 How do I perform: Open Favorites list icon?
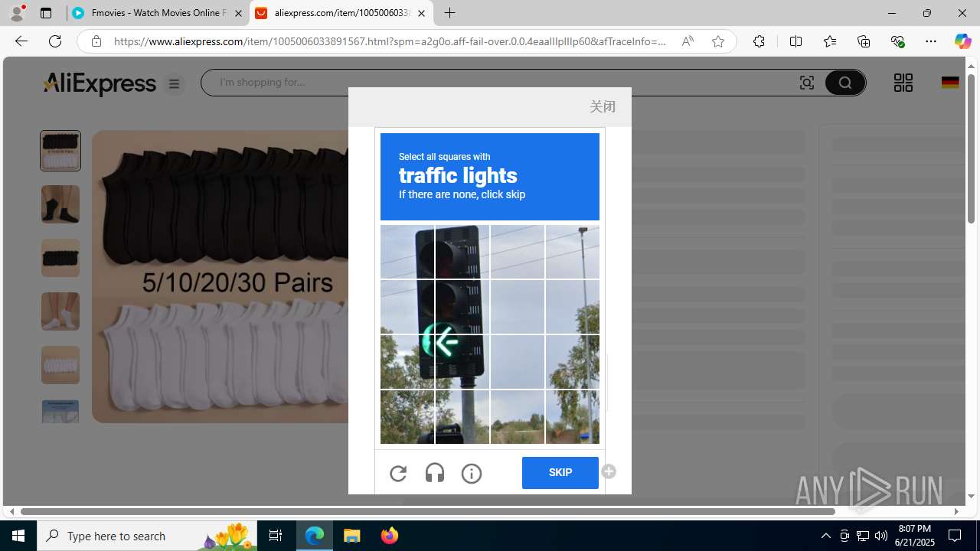coord(830,41)
